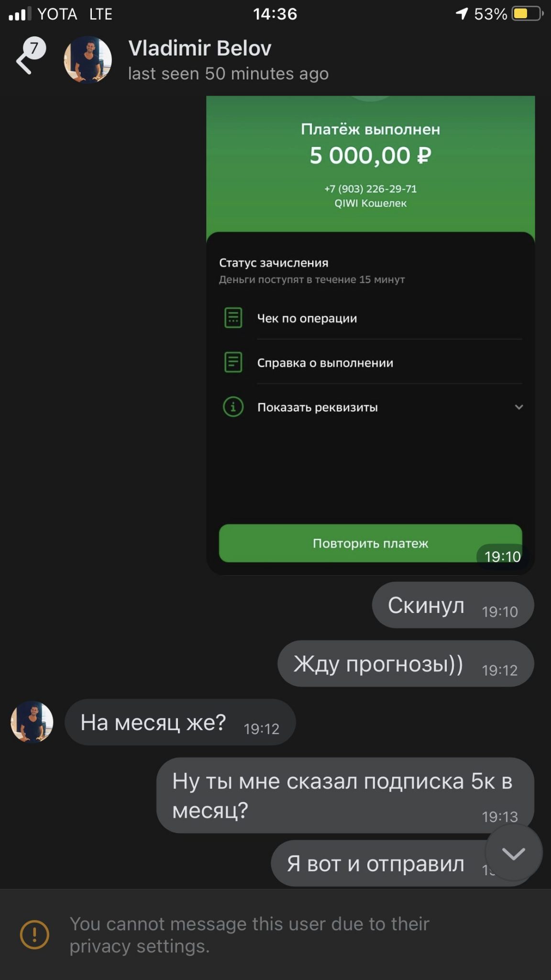Tap the Vladimir Belov name in the header
The height and width of the screenshot is (980, 551).
(x=200, y=48)
